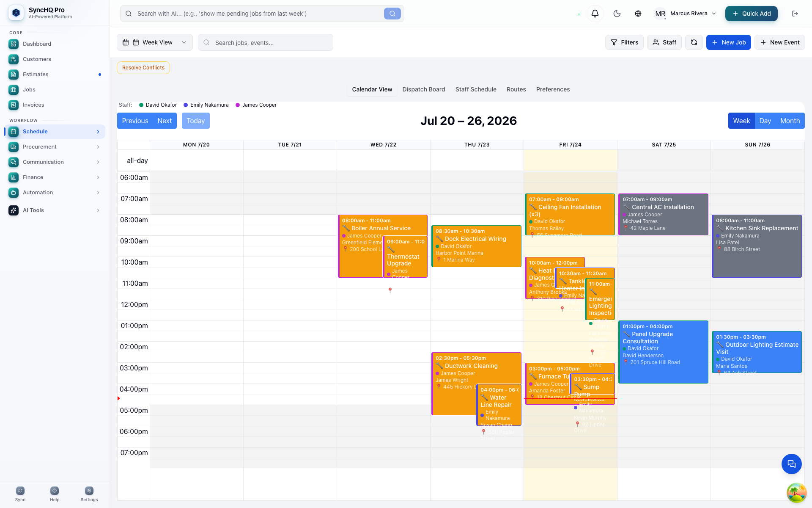Go to Next week
812x508 pixels.
165,121
